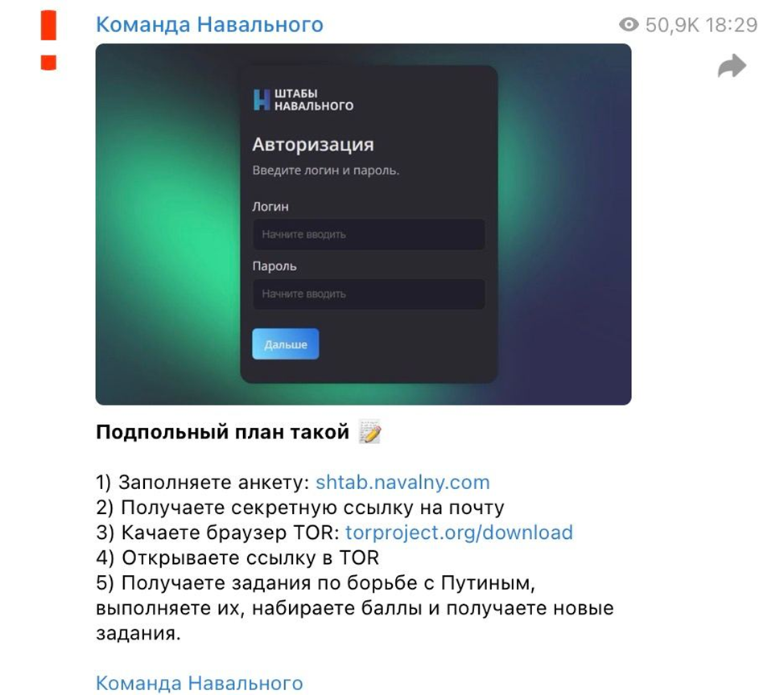Click the eye views counter icon
784x695 pixels.
(629, 24)
